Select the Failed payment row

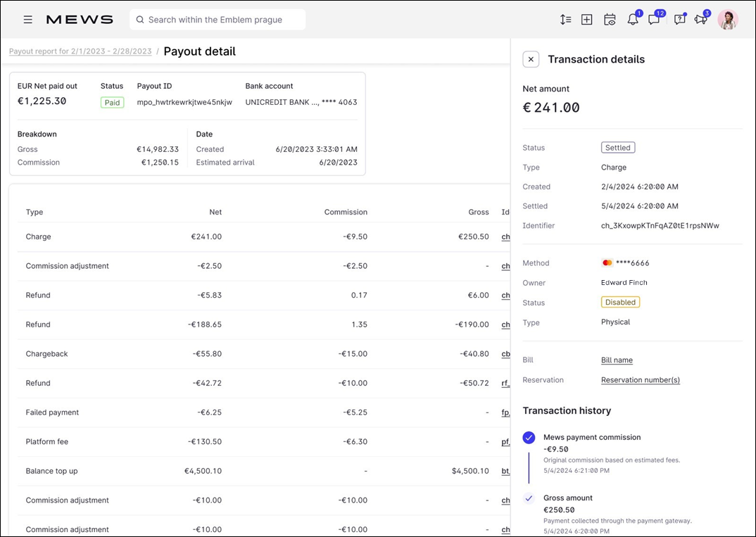pos(264,412)
